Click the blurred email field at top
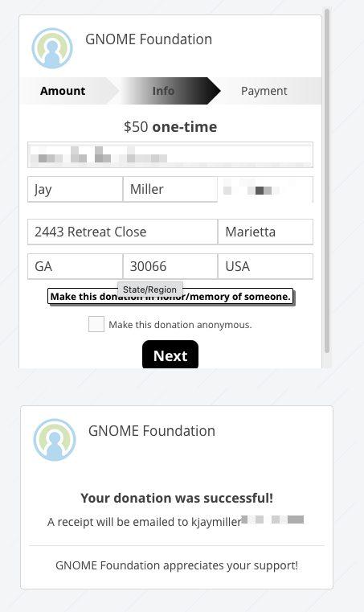364x612 pixels. [x=170, y=155]
